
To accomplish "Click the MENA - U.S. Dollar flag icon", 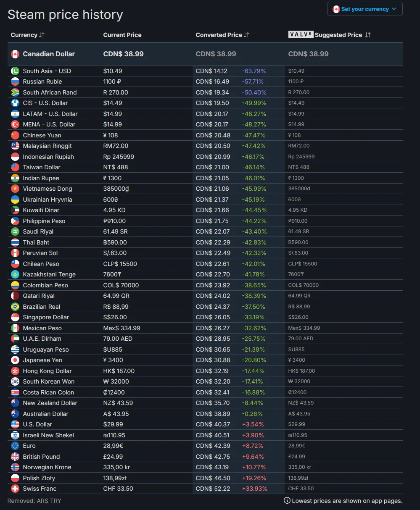I will [x=15, y=124].
